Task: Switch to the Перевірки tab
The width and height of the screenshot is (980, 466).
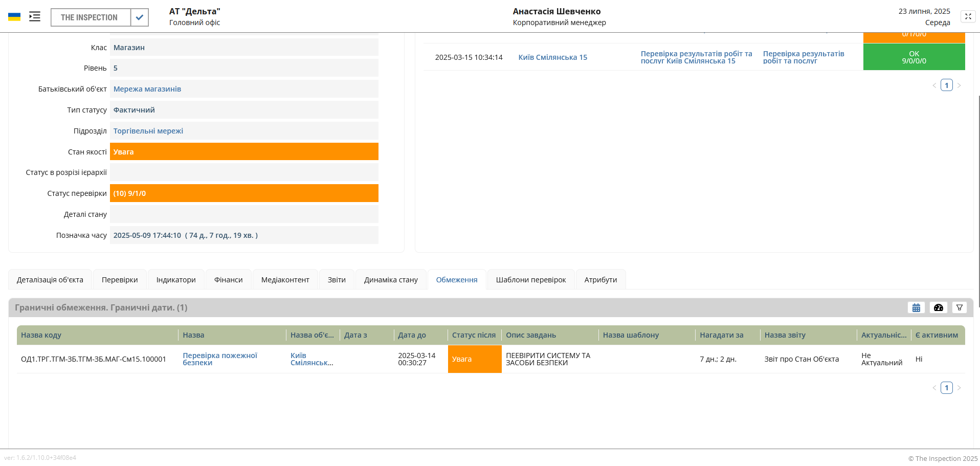Action: (120, 280)
